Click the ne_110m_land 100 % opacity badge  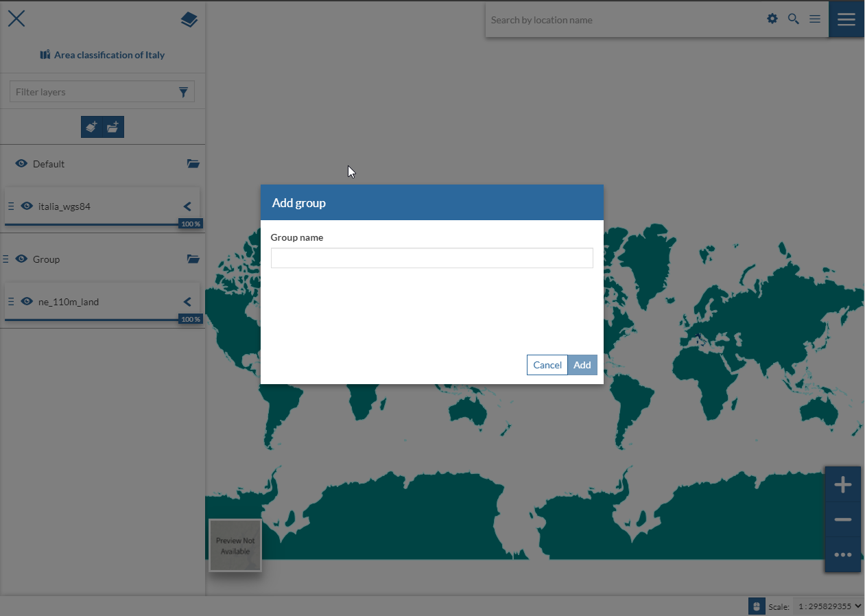coord(191,320)
